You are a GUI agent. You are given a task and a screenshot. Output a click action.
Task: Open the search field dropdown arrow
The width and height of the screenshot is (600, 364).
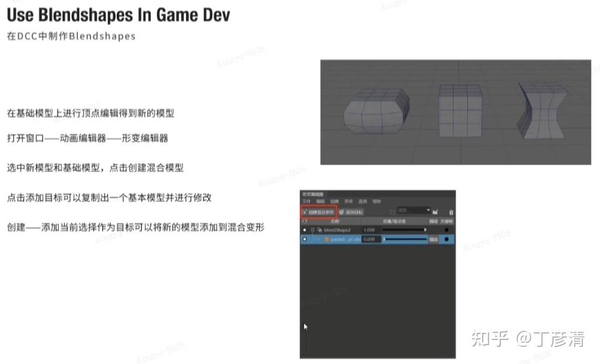(428, 209)
